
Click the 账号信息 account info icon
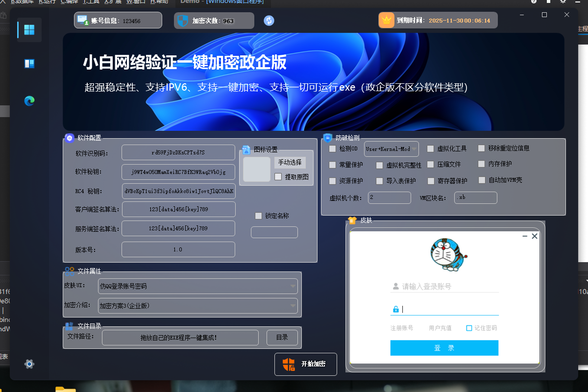click(81, 20)
